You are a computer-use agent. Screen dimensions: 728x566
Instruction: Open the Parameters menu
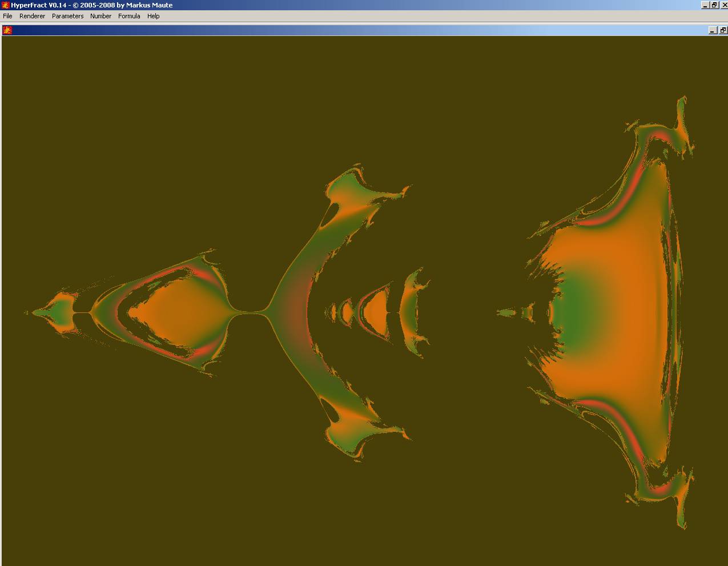point(67,16)
